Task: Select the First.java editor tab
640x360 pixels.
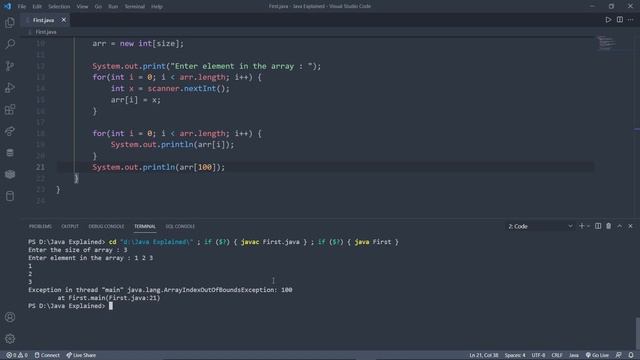Action: pos(44,20)
